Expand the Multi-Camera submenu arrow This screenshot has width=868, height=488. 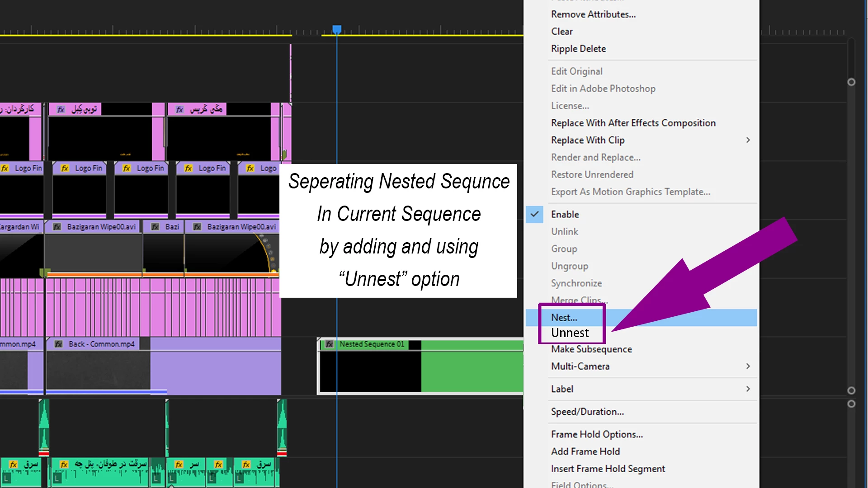[x=748, y=366]
